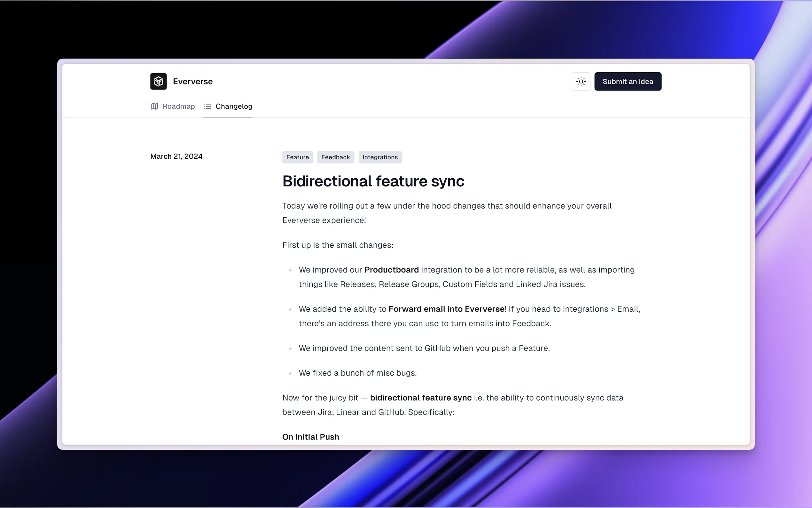Click the GitHub content improvement bullet
Image resolution: width=812 pixels, height=508 pixels.
click(x=424, y=348)
